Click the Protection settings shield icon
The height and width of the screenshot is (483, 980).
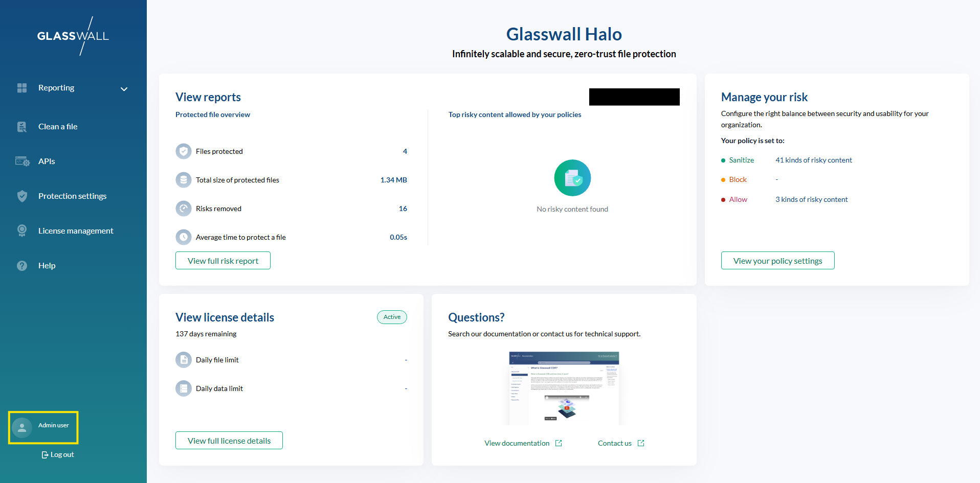click(x=22, y=196)
